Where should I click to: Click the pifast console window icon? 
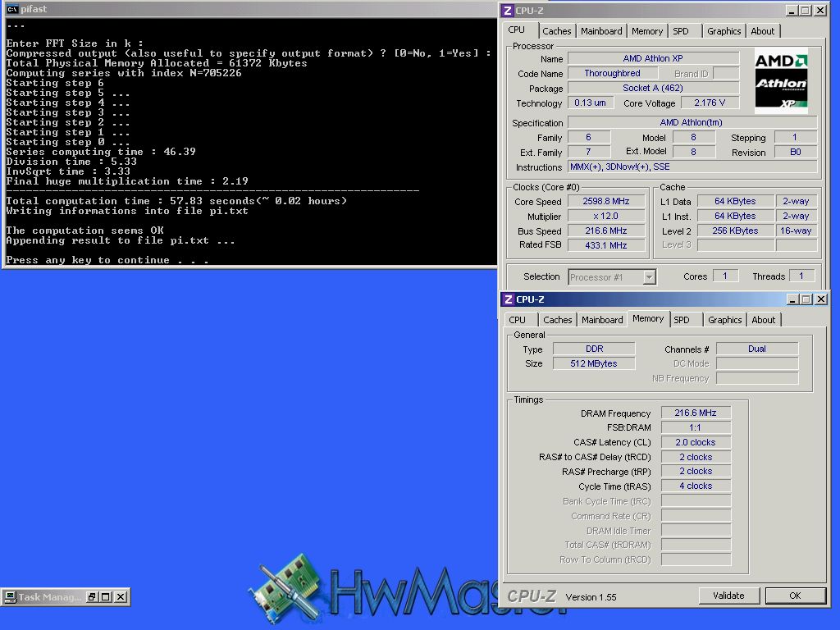pyautogui.click(x=11, y=9)
